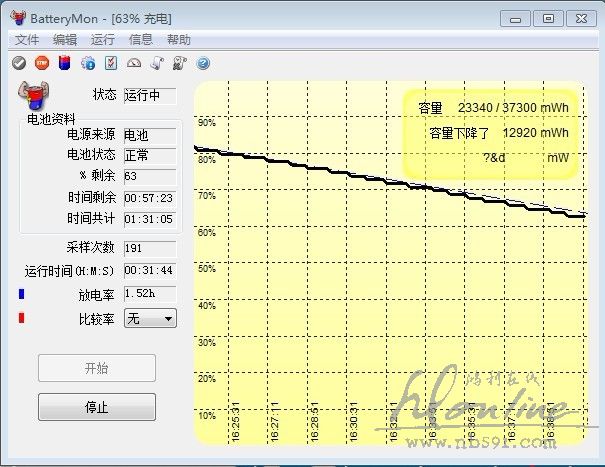Open the log scroll toolbar icon
605x467 pixels.
point(157,63)
